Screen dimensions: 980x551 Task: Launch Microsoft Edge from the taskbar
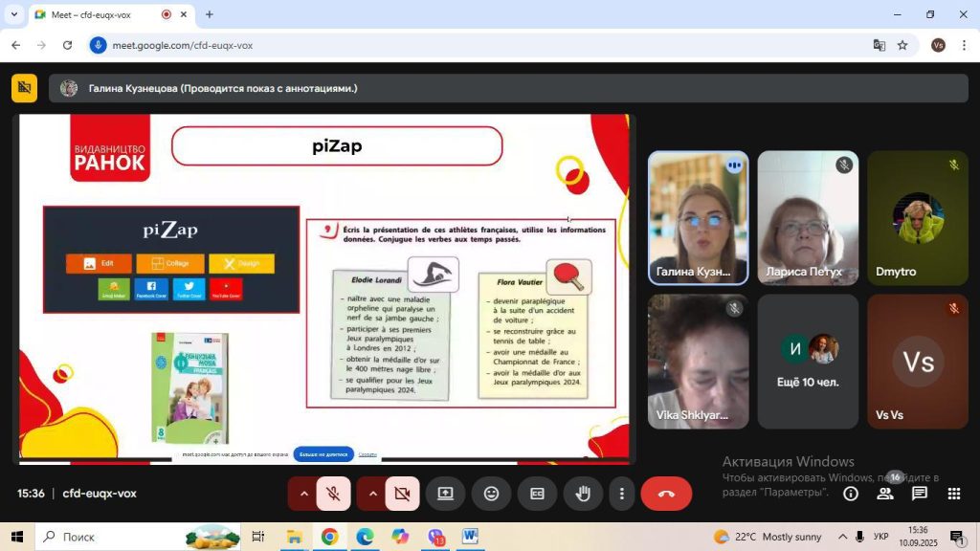click(x=365, y=537)
